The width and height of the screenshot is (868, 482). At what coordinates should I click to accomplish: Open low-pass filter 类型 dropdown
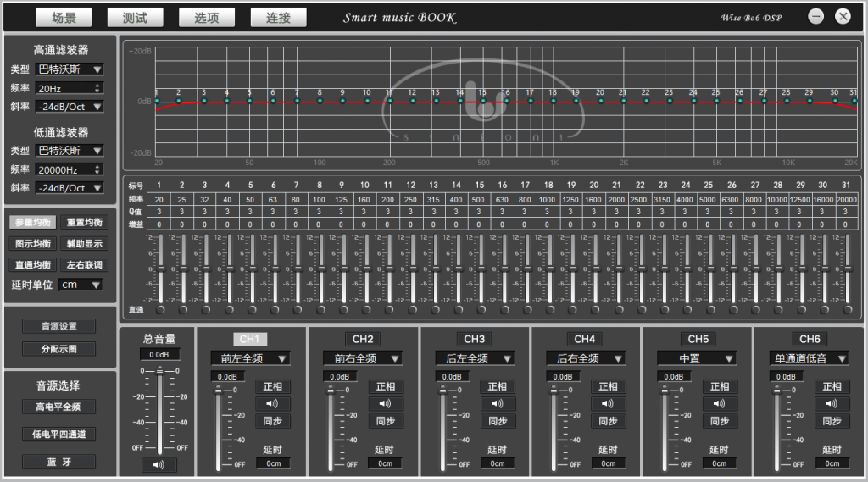coord(70,151)
